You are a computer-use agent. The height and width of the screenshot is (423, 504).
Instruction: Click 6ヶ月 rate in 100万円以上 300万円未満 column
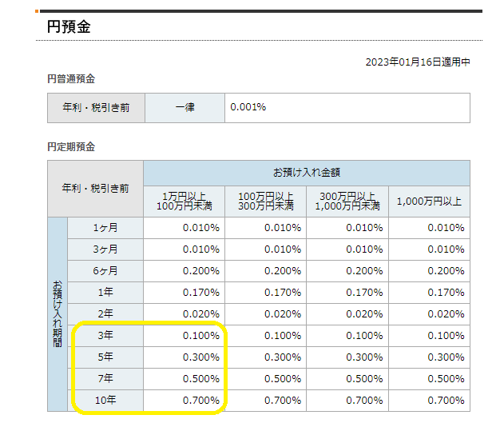coord(283,271)
